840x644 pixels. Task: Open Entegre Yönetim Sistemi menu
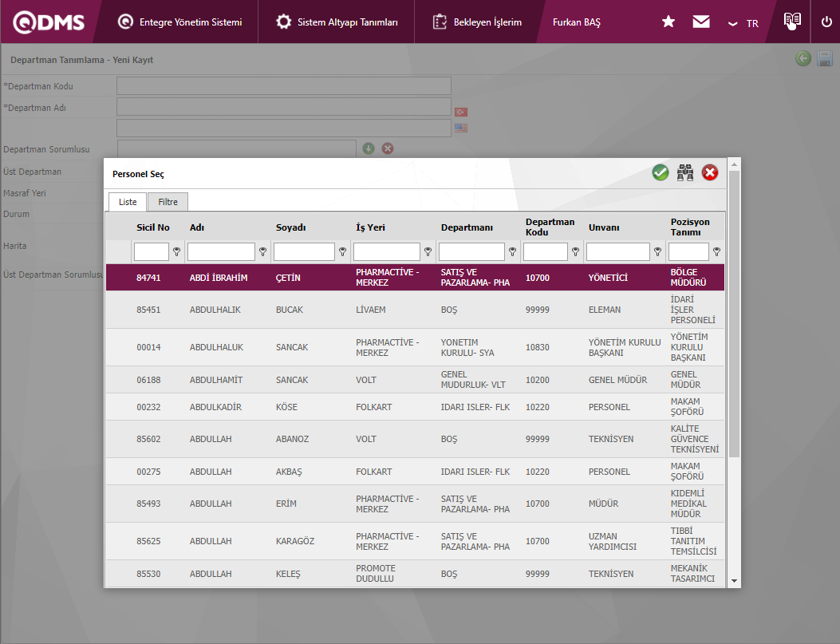click(179, 22)
